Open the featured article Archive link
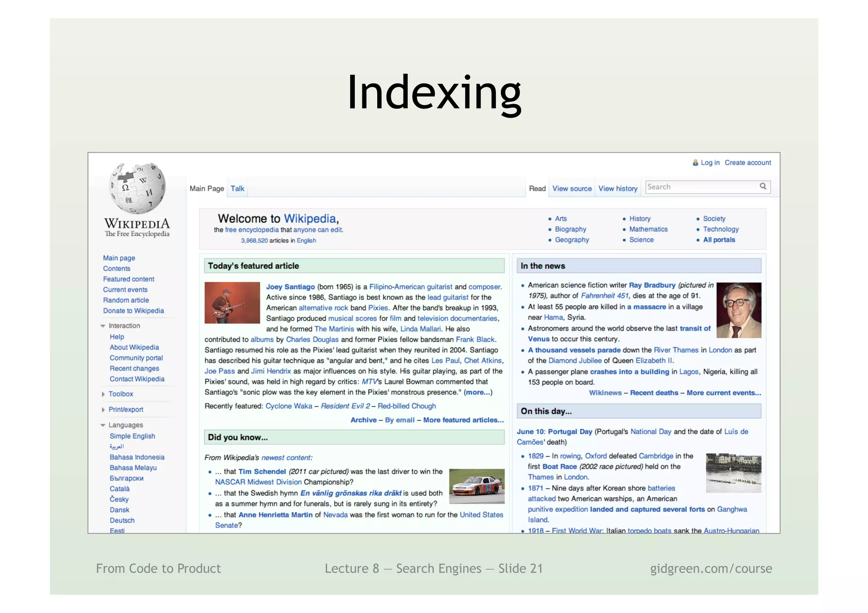Viewport: 868px width, 613px height. [x=363, y=420]
